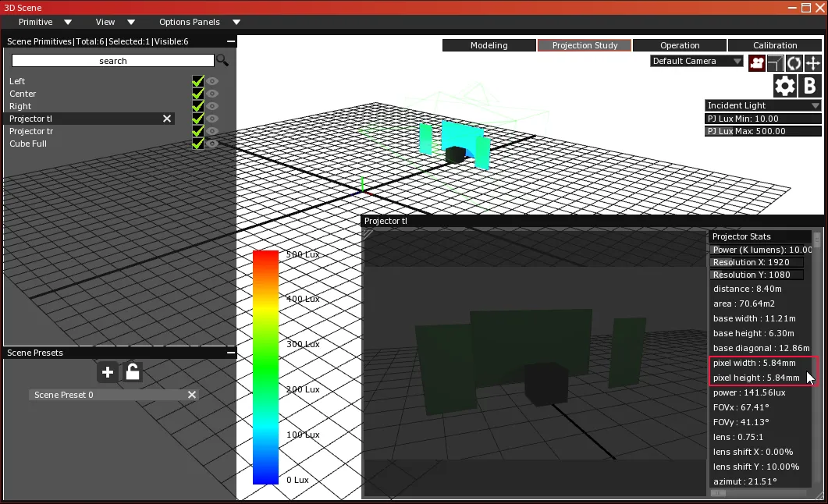Click the B icon button
Screen dimensions: 828x504
click(809, 86)
